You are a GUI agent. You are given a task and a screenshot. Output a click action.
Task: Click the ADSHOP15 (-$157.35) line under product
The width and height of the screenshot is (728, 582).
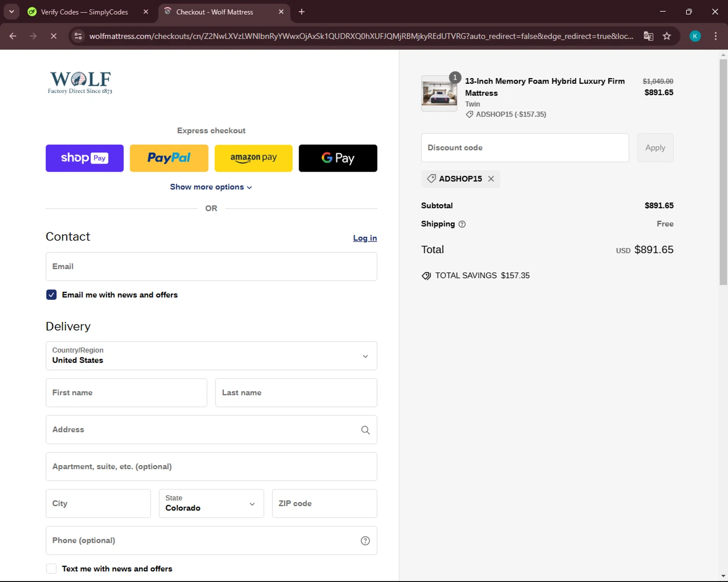coord(506,114)
